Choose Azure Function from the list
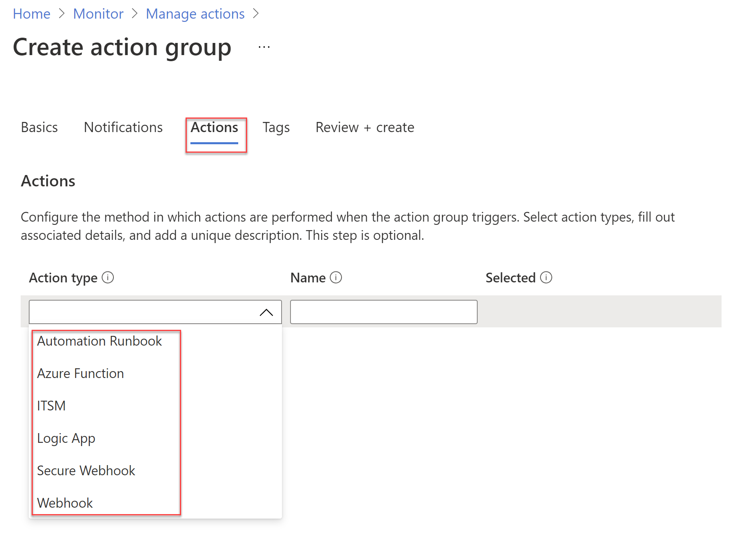Viewport: 756px width, 551px height. (80, 374)
